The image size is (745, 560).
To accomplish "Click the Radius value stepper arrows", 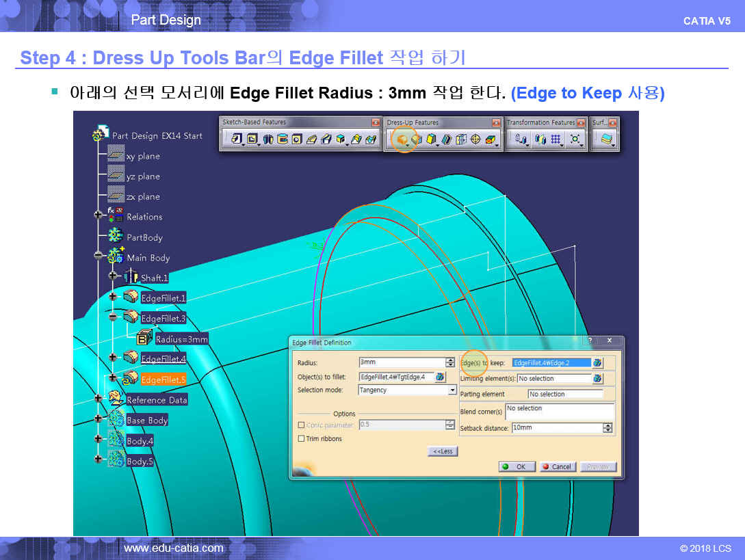I will click(x=450, y=362).
